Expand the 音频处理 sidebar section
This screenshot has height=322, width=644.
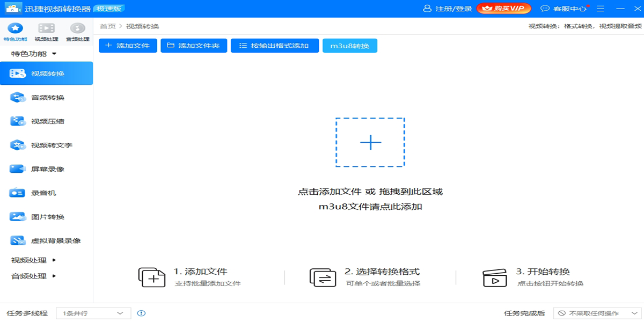[34, 276]
